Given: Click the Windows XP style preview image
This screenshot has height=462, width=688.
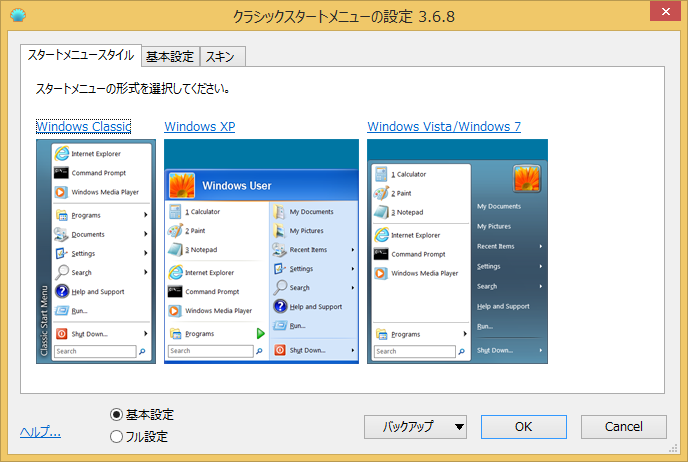Looking at the screenshot, I should pos(261,251).
